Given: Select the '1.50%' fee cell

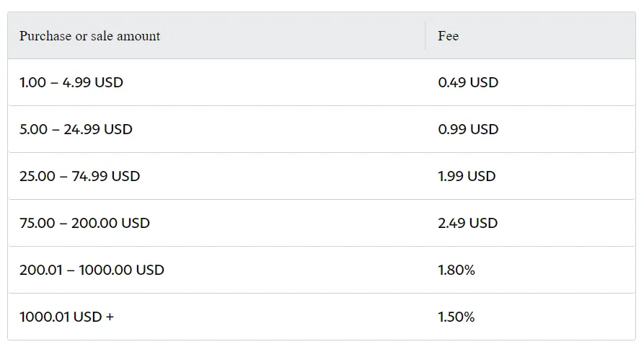Looking at the screenshot, I should click(x=530, y=317).
